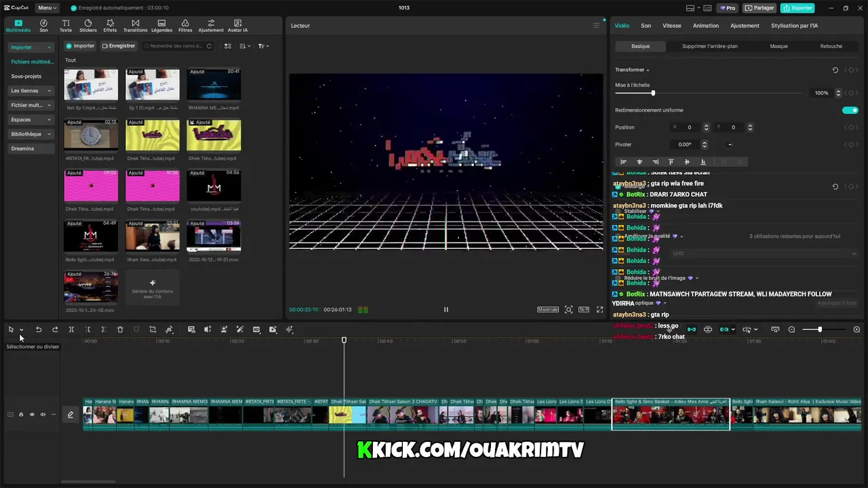This screenshot has height=488, width=868.
Task: Click Générer du contenu avec l'IA tile
Action: [x=153, y=287]
